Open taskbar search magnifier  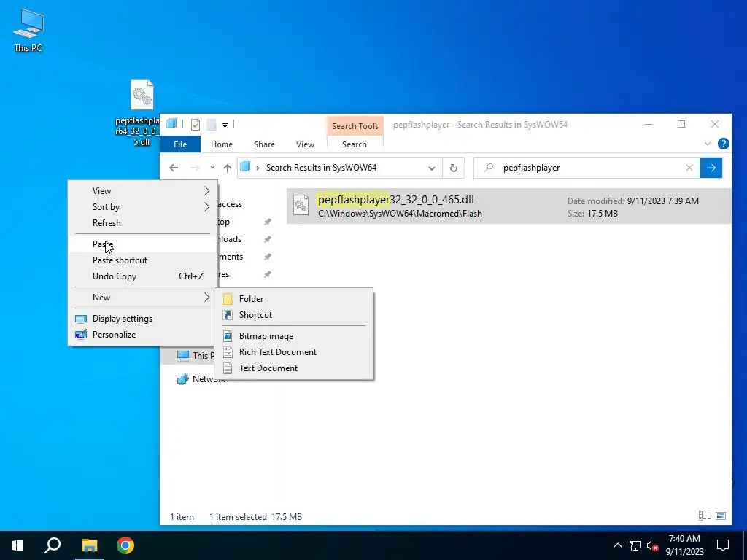pos(53,545)
